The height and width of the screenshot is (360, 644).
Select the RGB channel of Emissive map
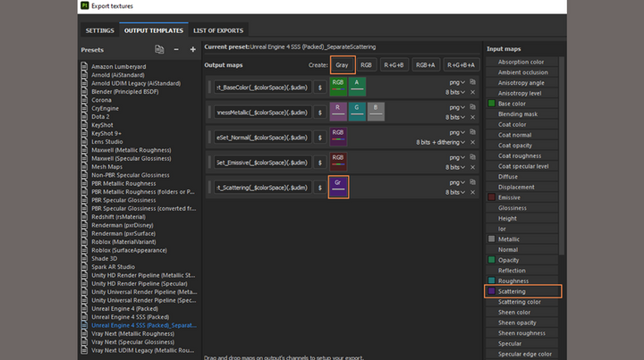click(x=338, y=162)
